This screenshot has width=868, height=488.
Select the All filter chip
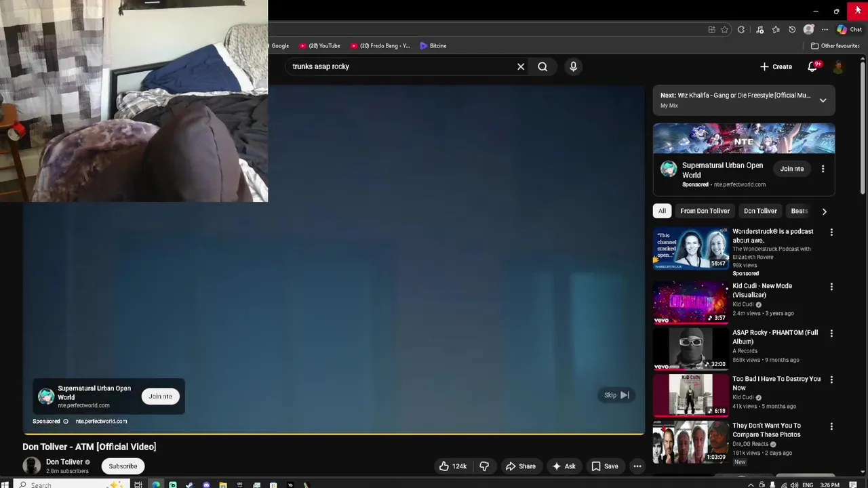662,211
